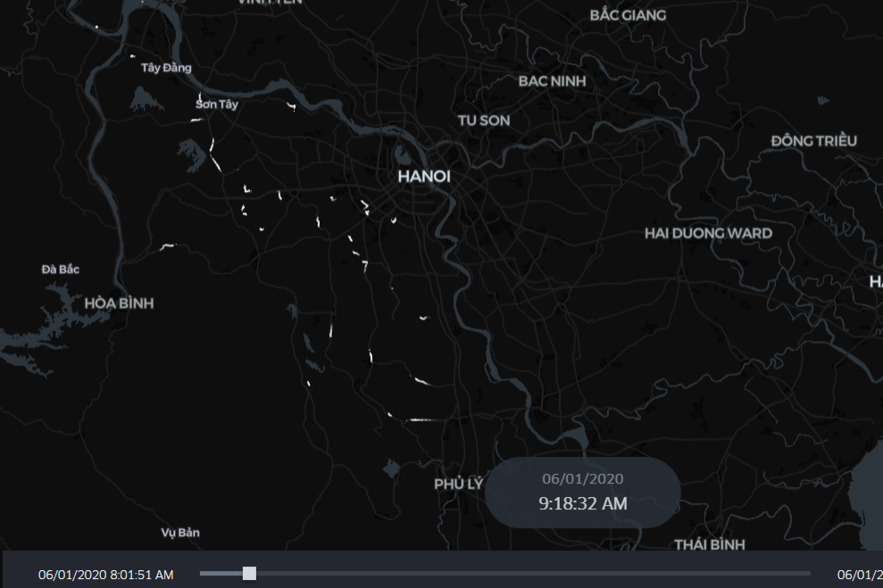Click the 06/01/2020 date in time bubble

(x=582, y=479)
